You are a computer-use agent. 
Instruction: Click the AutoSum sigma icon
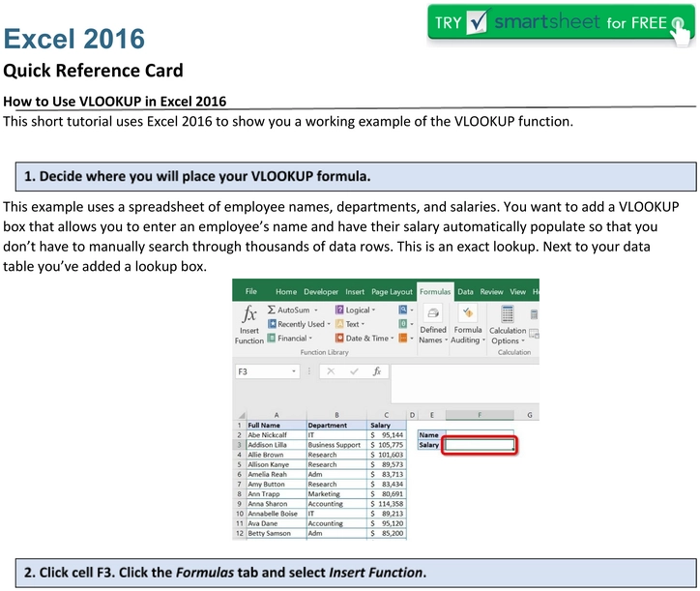pyautogui.click(x=271, y=310)
